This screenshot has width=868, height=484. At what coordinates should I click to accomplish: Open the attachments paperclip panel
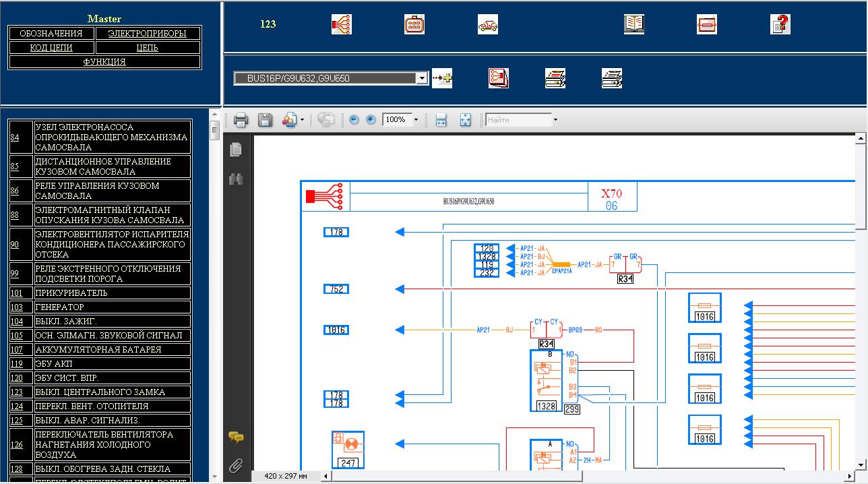point(235,466)
